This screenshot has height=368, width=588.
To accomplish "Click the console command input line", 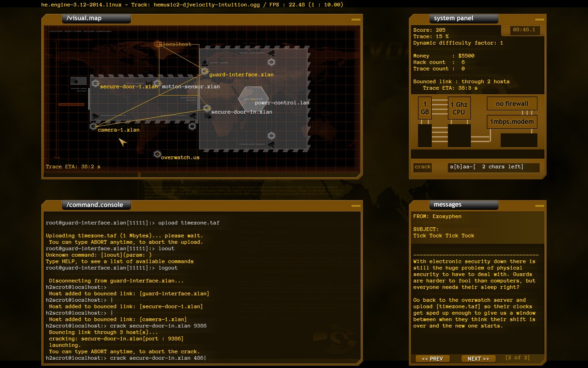I will tap(184, 358).
